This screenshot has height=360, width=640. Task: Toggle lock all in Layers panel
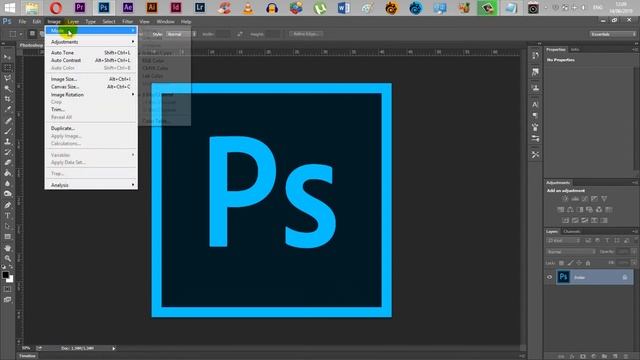pos(588,263)
